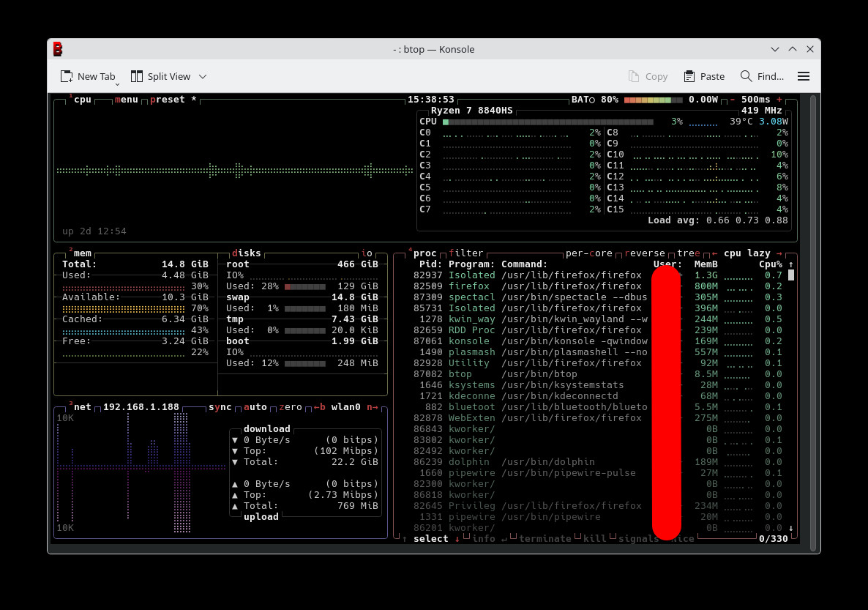
Task: Open Find search in Konsole
Action: tap(762, 76)
